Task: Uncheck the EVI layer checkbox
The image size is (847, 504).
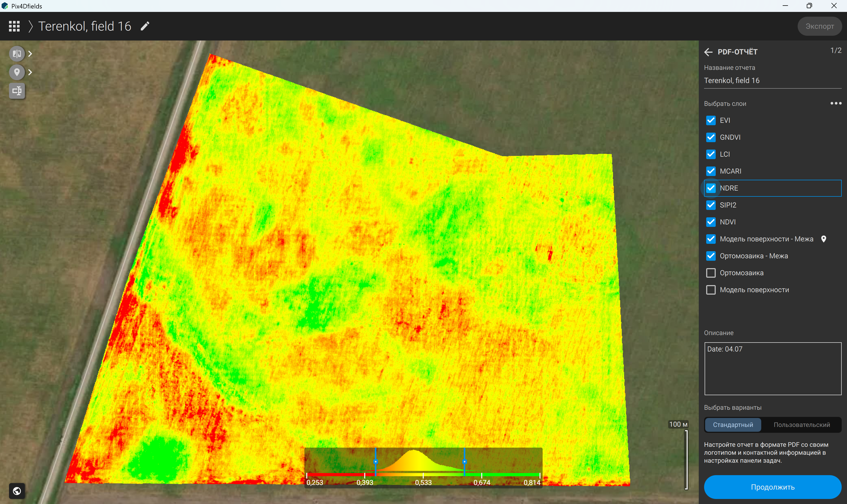Action: click(x=711, y=120)
